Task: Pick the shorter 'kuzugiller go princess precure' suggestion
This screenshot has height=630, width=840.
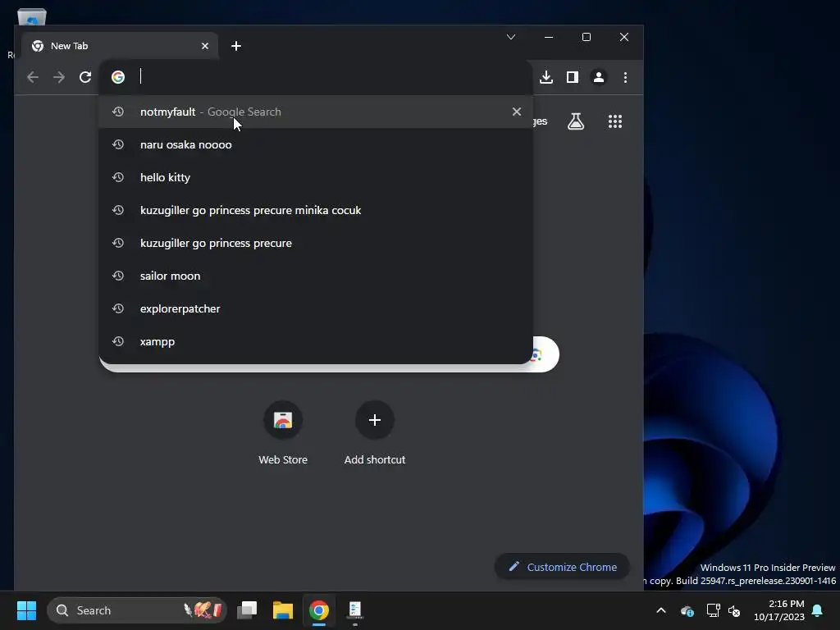Action: pyautogui.click(x=316, y=243)
